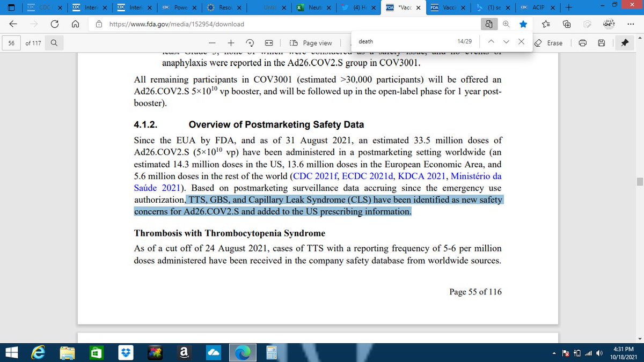Switch to the Powe CDC tab
Image resolution: width=644 pixels, height=362 pixels.
(179, 8)
